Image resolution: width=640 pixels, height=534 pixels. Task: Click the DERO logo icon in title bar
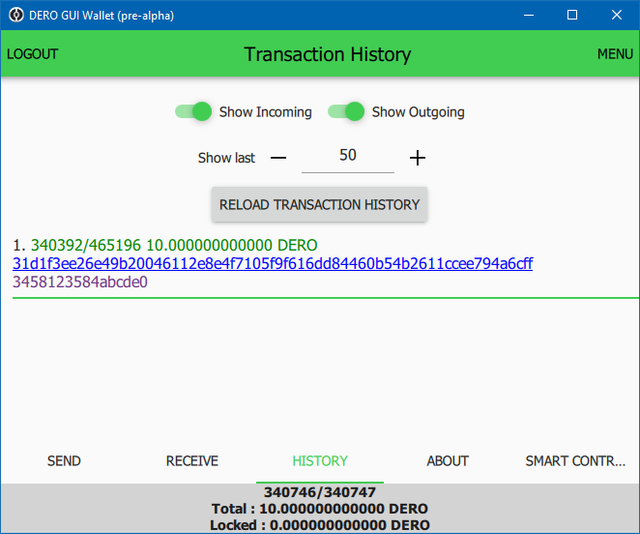[x=16, y=15]
